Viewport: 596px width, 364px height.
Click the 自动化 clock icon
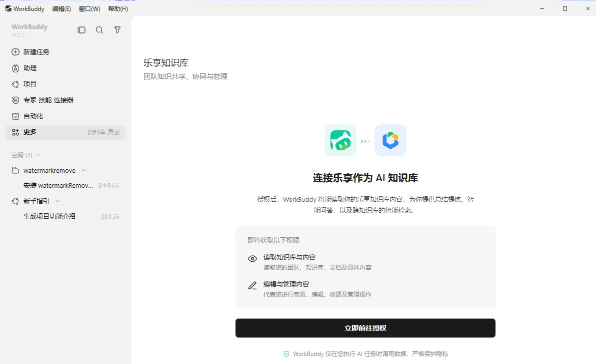click(15, 116)
